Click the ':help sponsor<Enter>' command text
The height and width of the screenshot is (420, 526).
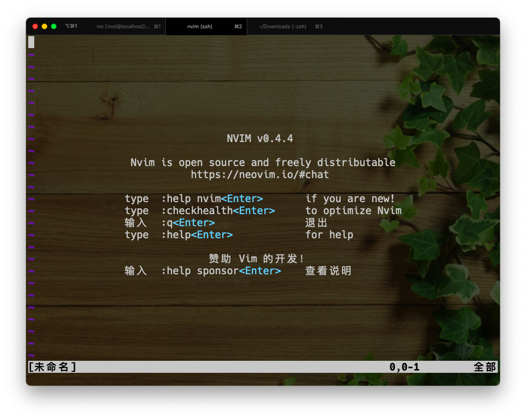pyautogui.click(x=221, y=271)
